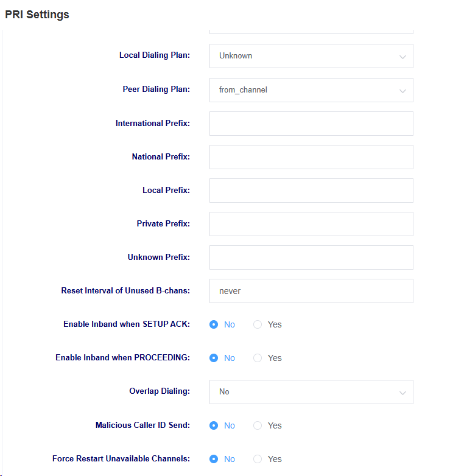Click inside the Local Prefix field
The image size is (467, 476).
[x=311, y=191]
